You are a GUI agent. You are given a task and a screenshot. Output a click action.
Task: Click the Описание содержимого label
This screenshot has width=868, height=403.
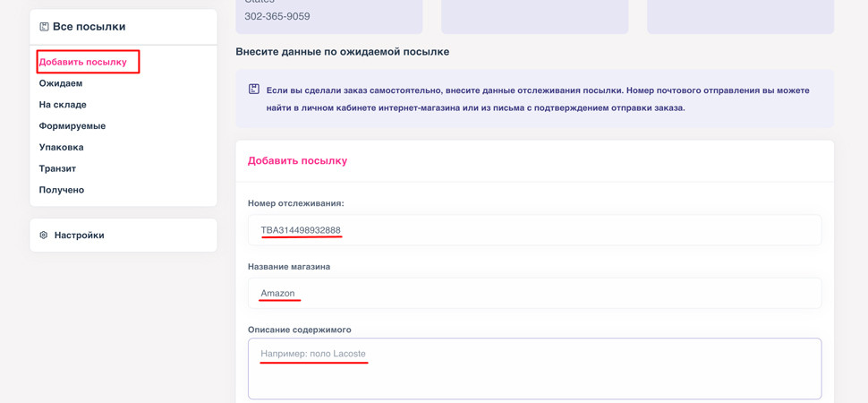point(300,330)
